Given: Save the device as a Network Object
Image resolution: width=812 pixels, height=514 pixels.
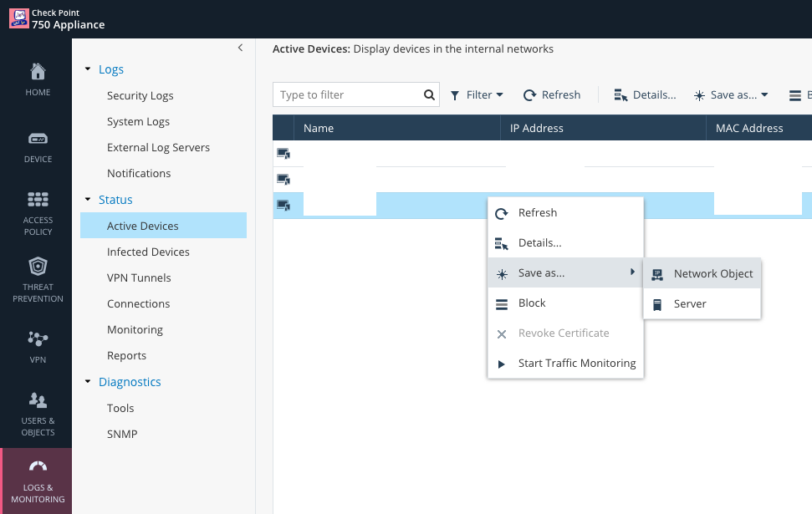Looking at the screenshot, I should 702,273.
